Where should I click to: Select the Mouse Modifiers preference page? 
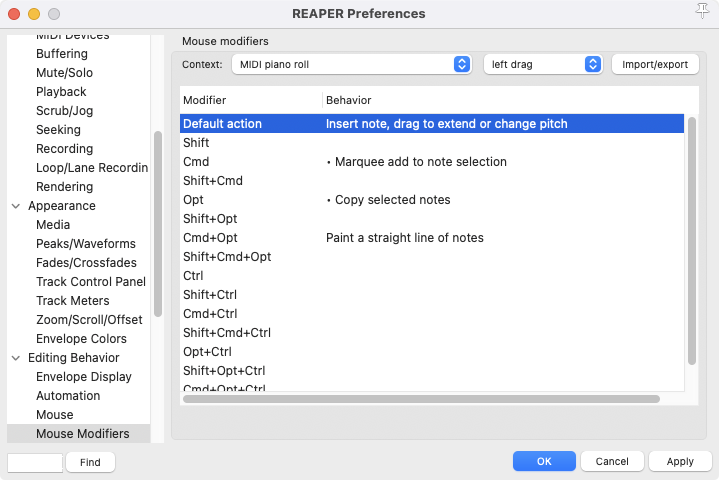pos(82,434)
